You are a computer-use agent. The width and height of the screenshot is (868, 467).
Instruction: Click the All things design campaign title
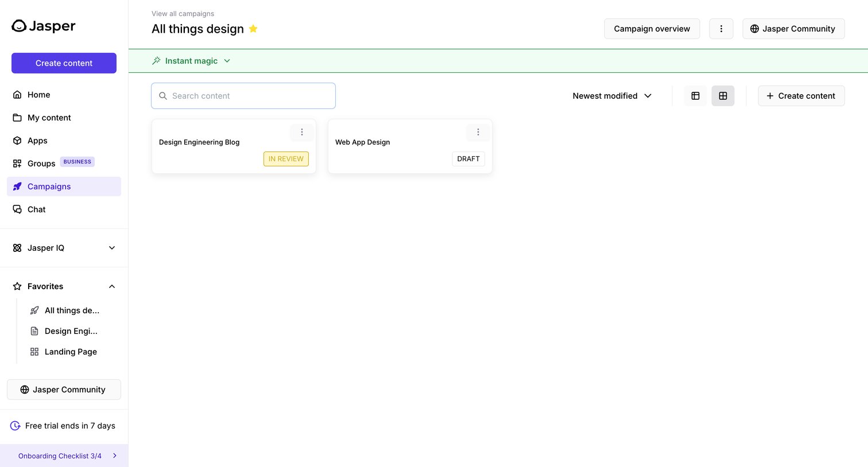point(197,29)
